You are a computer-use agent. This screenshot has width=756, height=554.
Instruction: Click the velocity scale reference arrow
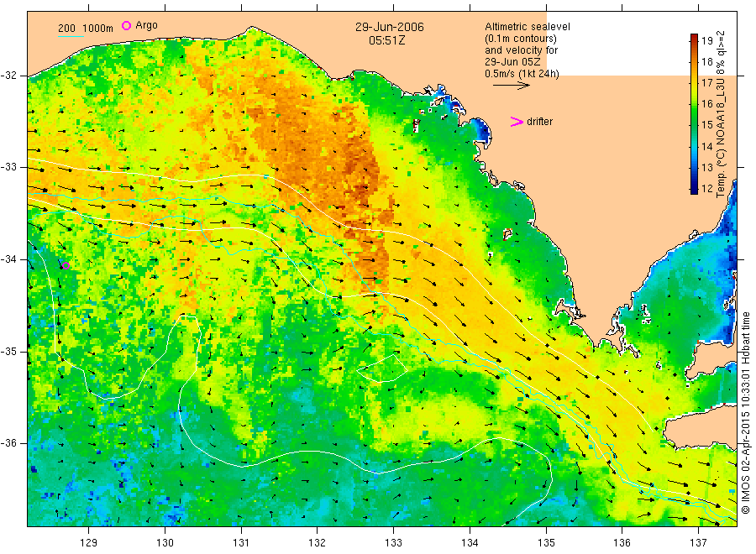(x=512, y=86)
